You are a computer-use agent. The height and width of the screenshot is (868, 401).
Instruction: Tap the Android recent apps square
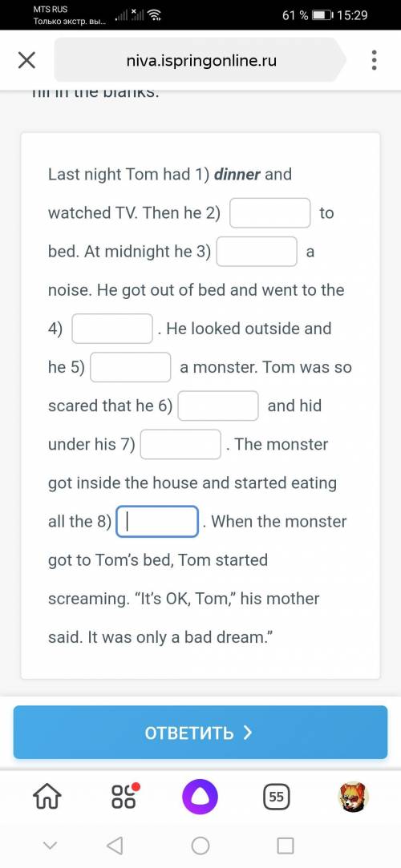[286, 846]
